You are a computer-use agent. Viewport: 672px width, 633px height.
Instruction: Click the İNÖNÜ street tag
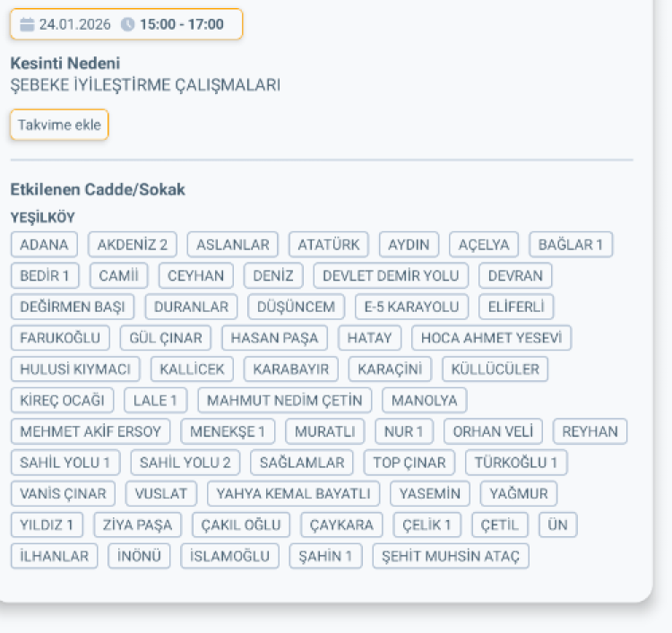pos(139,556)
